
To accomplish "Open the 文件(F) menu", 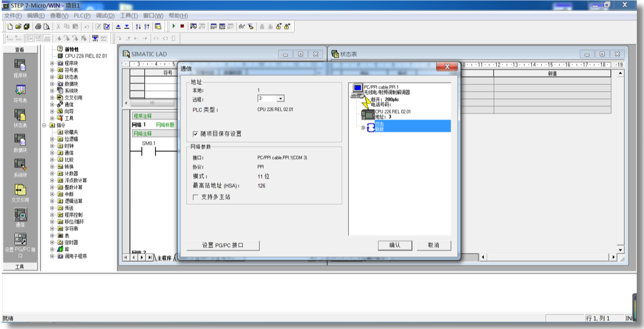I will tap(13, 15).
